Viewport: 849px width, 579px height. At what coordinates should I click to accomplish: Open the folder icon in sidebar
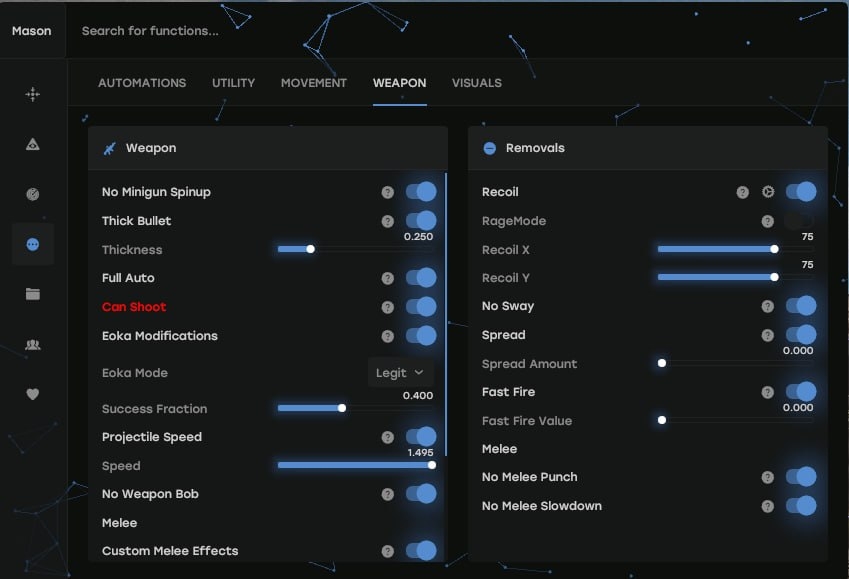pyautogui.click(x=33, y=294)
